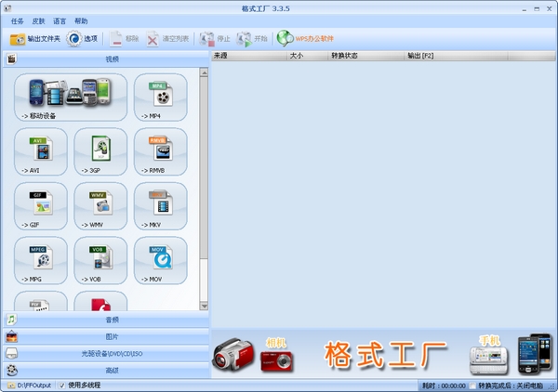Open the 任务 task menu

tap(18, 20)
